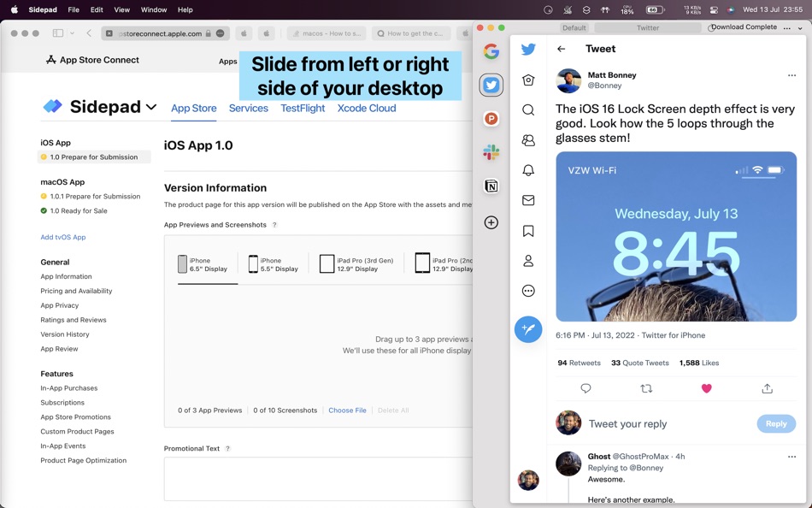Screen dimensions: 812x508
Task: Open App Information in sidebar
Action: [x=66, y=276]
